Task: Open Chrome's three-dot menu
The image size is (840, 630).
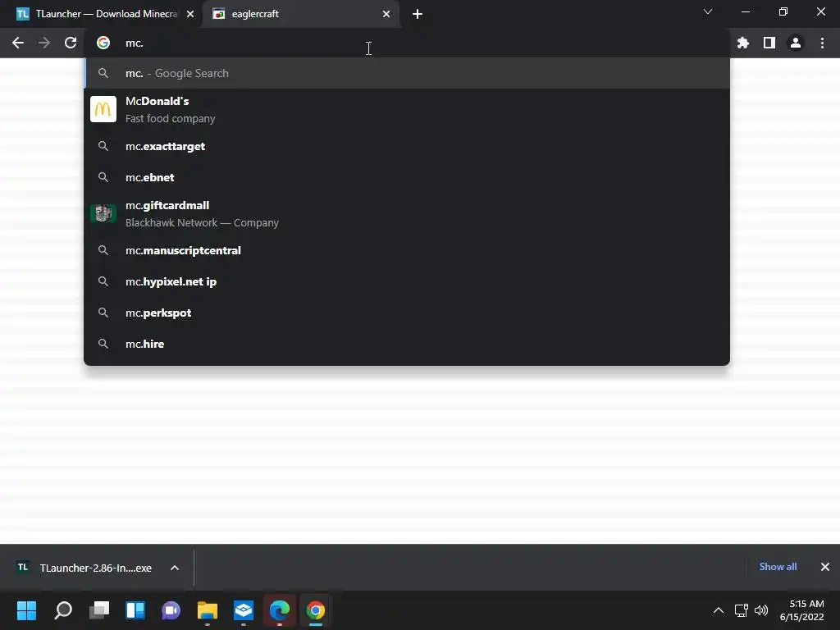Action: click(822, 43)
